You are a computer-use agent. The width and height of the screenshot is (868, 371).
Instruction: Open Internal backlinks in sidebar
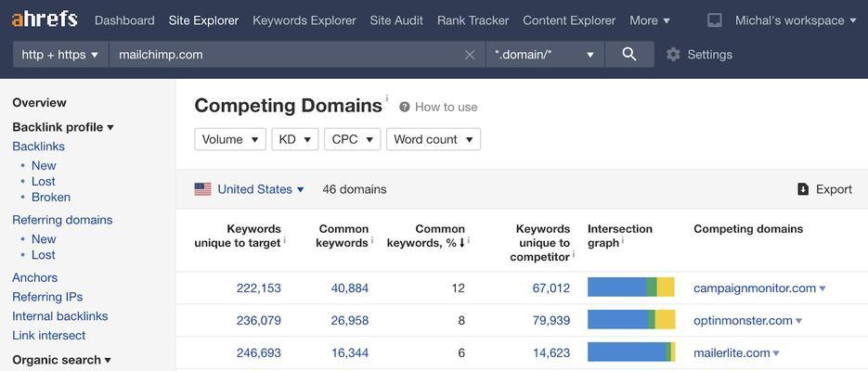(59, 316)
